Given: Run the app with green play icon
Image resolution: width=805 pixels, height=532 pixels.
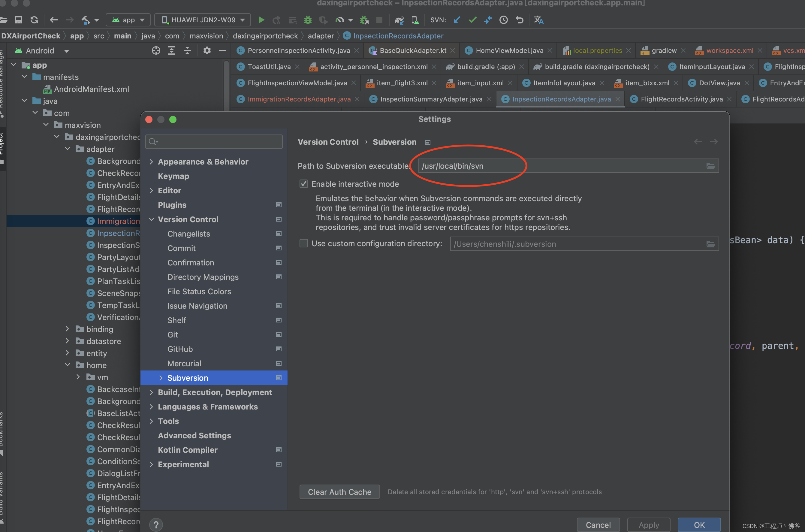Looking at the screenshot, I should (261, 20).
